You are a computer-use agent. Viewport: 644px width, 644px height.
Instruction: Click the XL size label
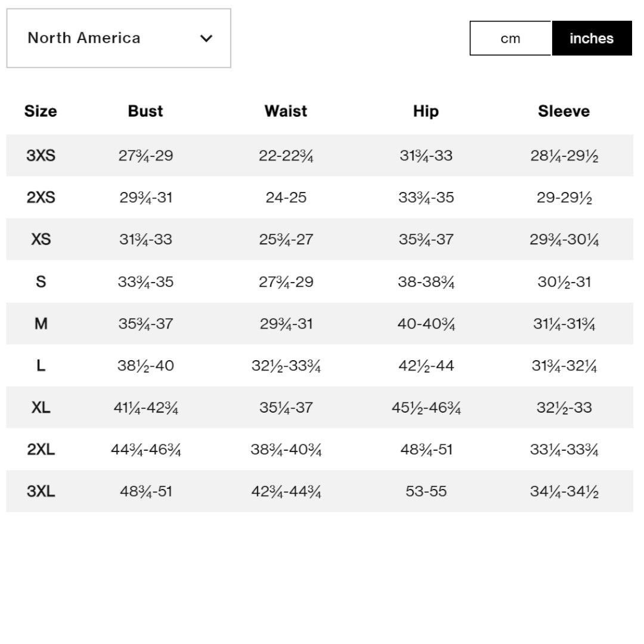(41, 407)
